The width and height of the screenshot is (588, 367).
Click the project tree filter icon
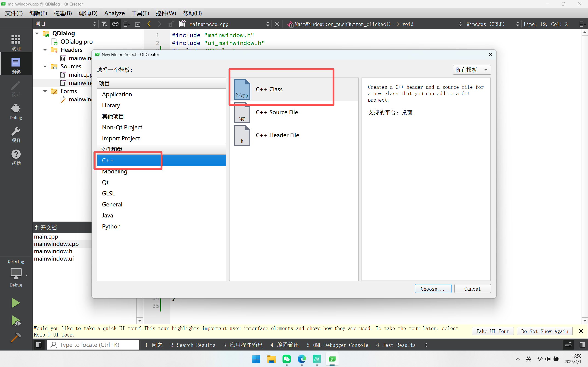[104, 24]
